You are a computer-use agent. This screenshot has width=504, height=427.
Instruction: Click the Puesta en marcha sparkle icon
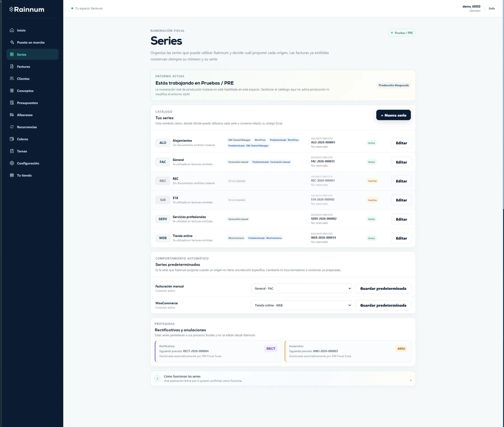point(12,42)
